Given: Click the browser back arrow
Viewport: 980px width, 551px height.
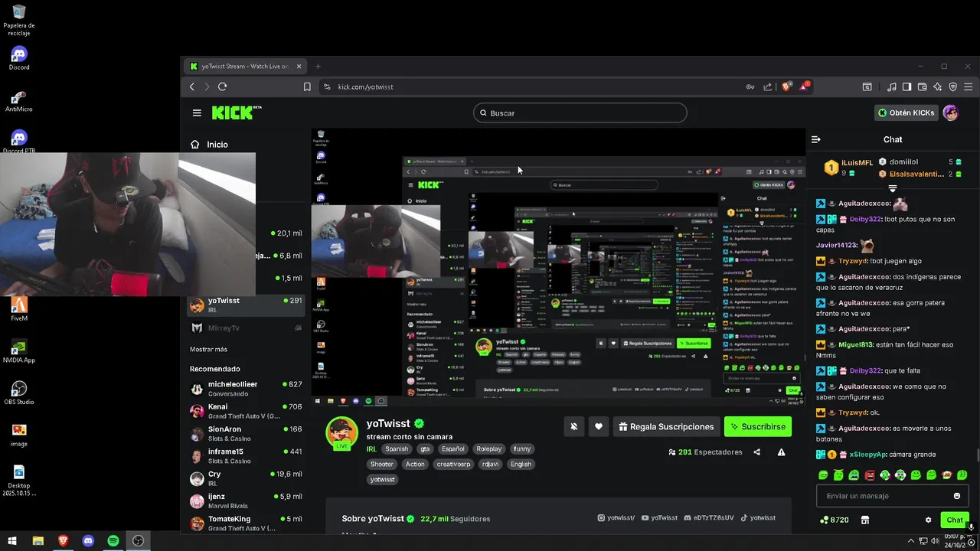Looking at the screenshot, I should coord(192,86).
